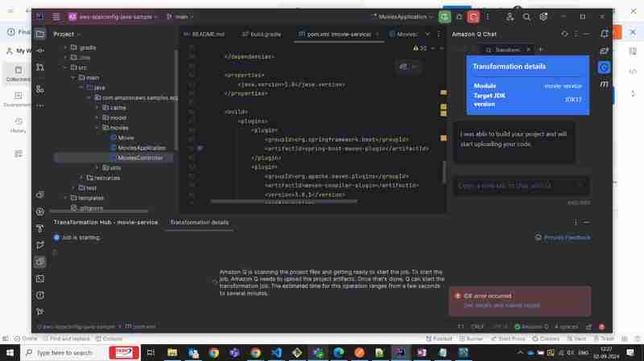Viewport: 644px width, 361px height.
Task: Open the Terminal tool window icon
Action: coord(39,279)
